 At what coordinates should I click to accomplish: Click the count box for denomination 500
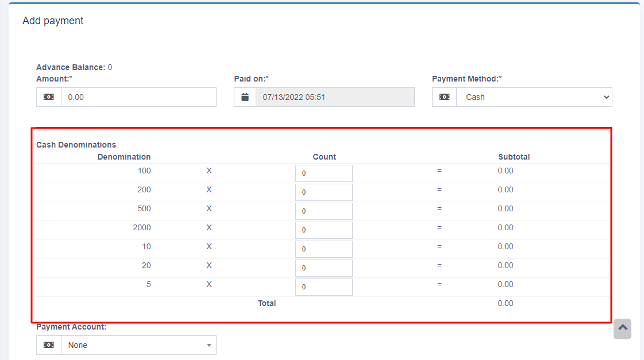click(324, 211)
